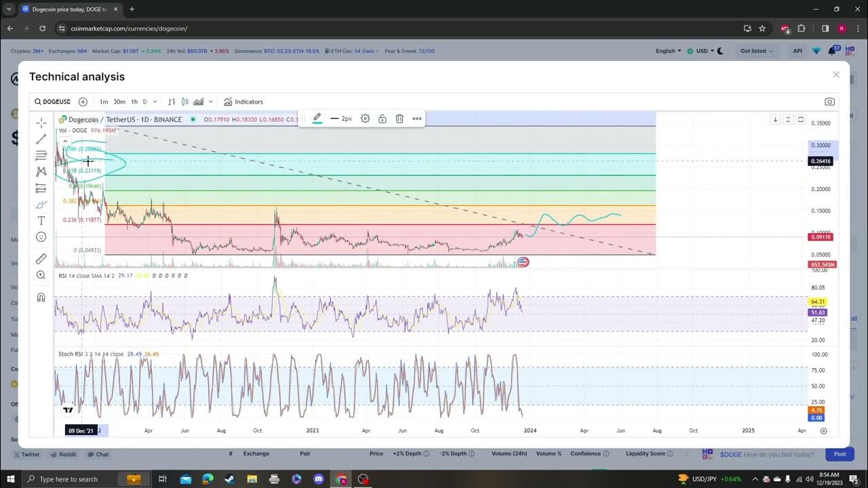Toggle lock on the selected drawing
The height and width of the screenshot is (488, 868).
(x=382, y=119)
